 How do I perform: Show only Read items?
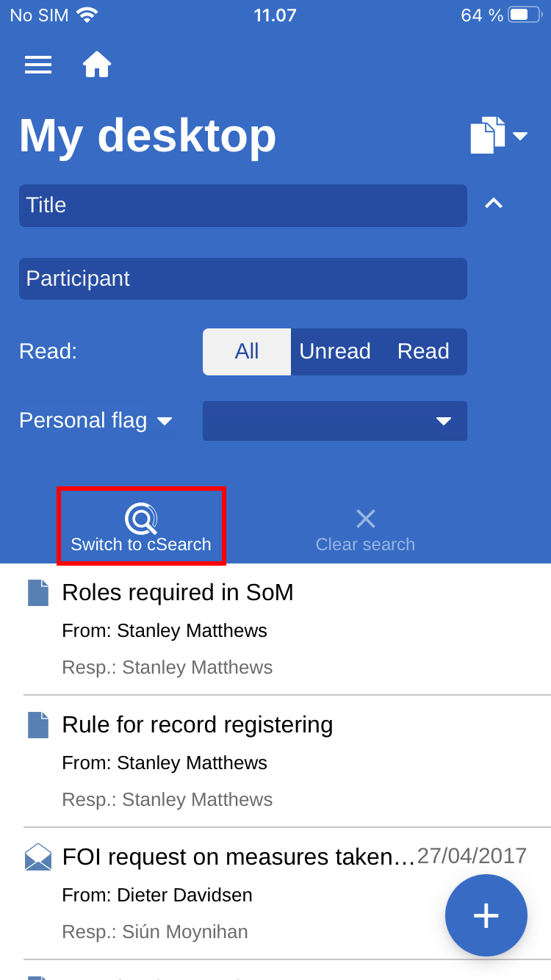tap(423, 352)
